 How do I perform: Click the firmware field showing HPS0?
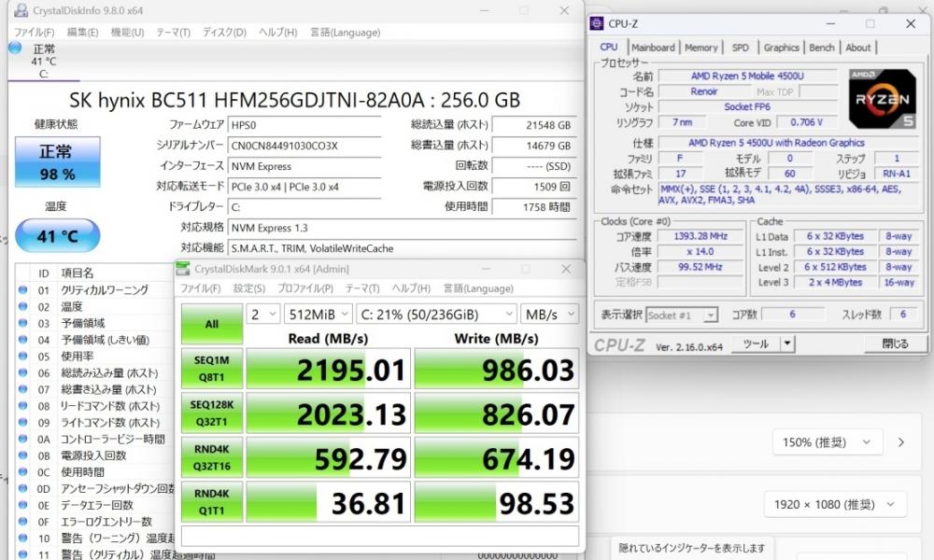click(304, 125)
